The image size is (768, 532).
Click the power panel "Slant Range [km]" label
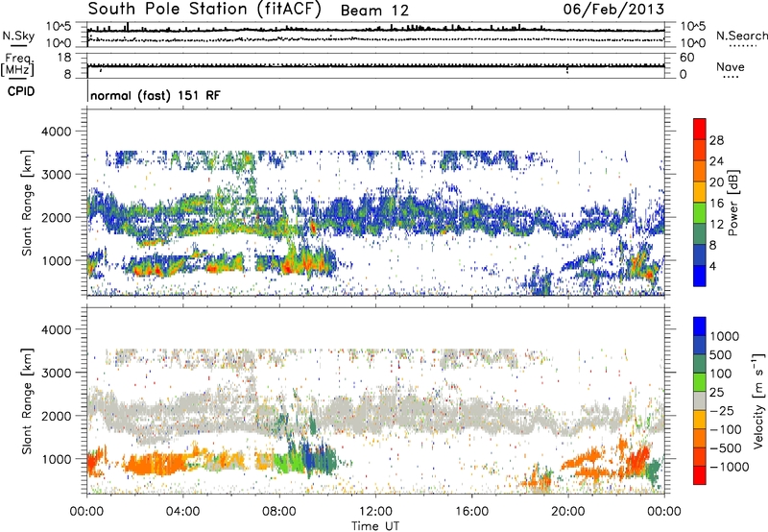pos(27,203)
